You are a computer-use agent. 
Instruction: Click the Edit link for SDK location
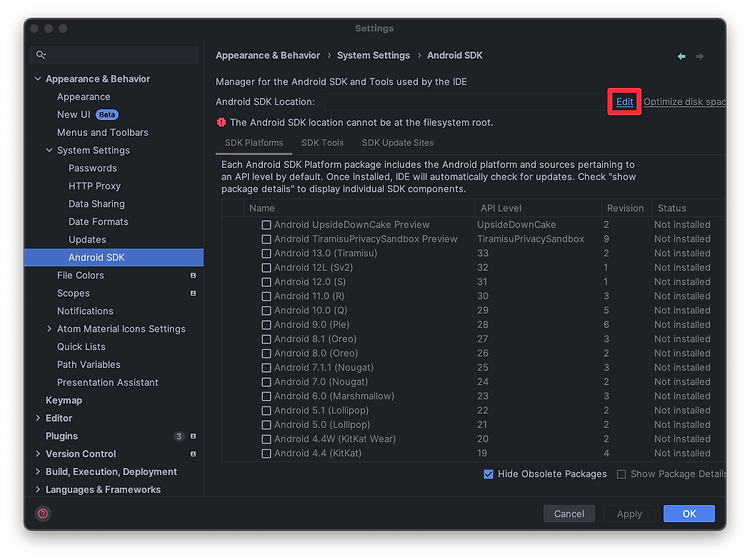[x=624, y=101]
